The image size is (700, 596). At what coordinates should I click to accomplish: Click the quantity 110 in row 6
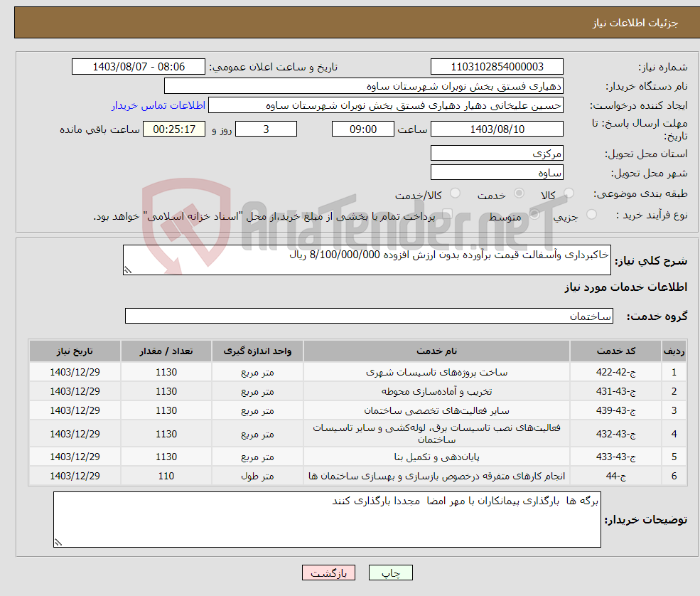click(166, 477)
